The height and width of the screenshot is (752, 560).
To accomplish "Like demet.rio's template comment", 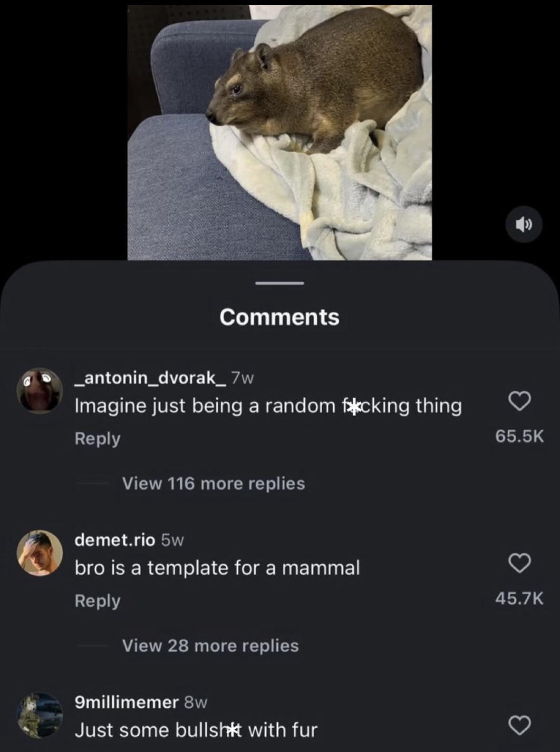I will (x=520, y=563).
